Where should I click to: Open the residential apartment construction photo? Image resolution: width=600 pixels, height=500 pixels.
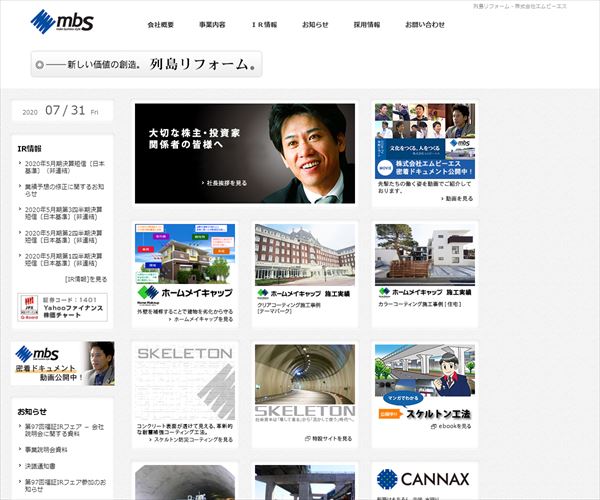tap(425, 255)
